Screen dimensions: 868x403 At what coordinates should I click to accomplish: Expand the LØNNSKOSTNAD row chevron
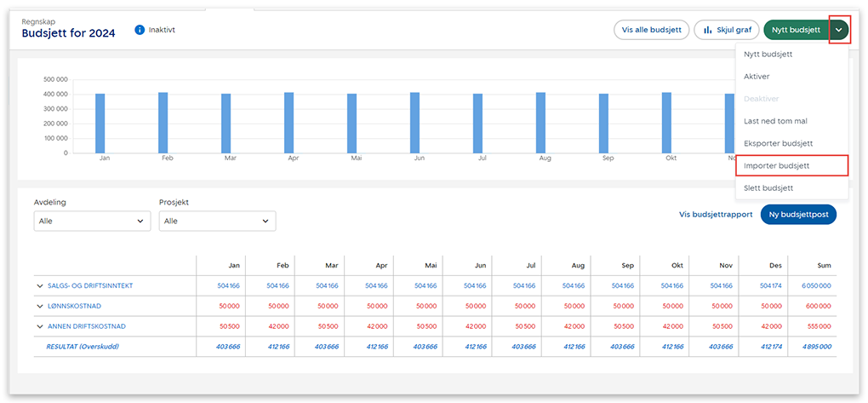[x=40, y=306]
